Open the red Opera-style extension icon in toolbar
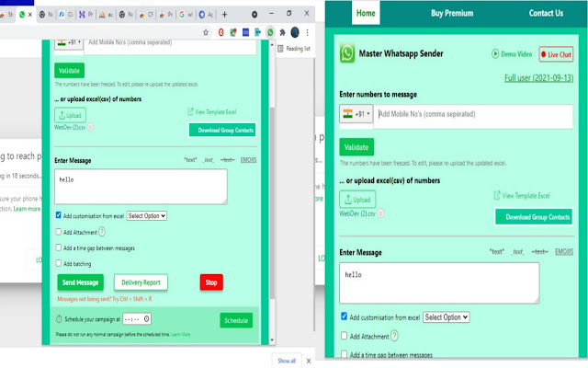 pos(220,33)
